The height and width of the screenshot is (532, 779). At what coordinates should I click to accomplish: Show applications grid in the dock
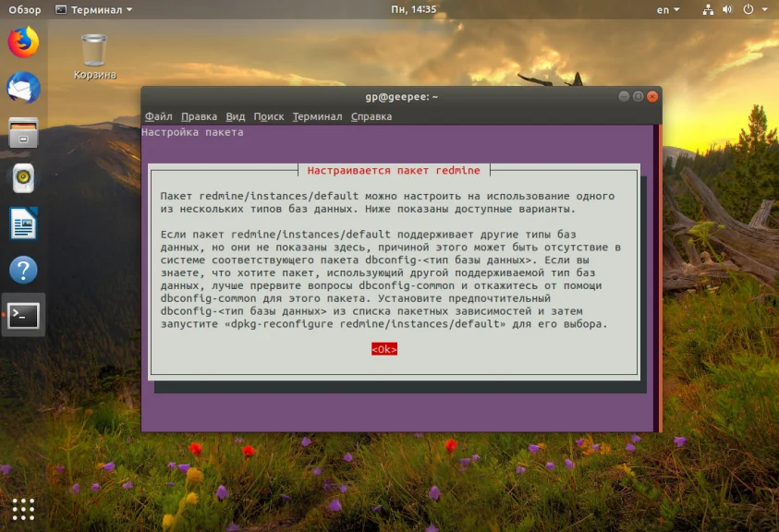23,509
